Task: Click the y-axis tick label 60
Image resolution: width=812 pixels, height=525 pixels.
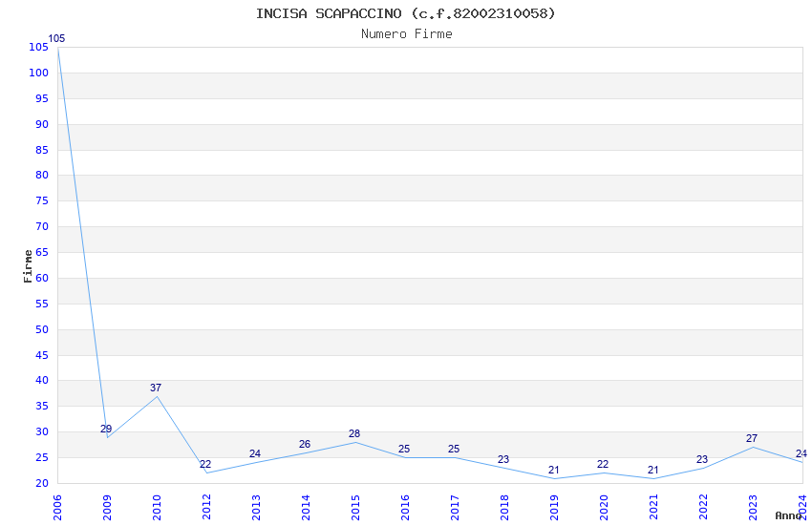Action: pyautogui.click(x=42, y=278)
